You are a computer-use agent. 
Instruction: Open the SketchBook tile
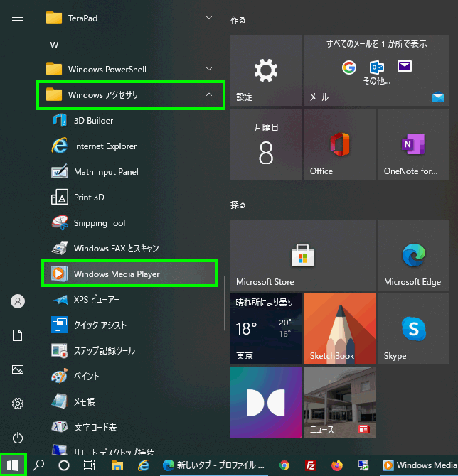[340, 329]
